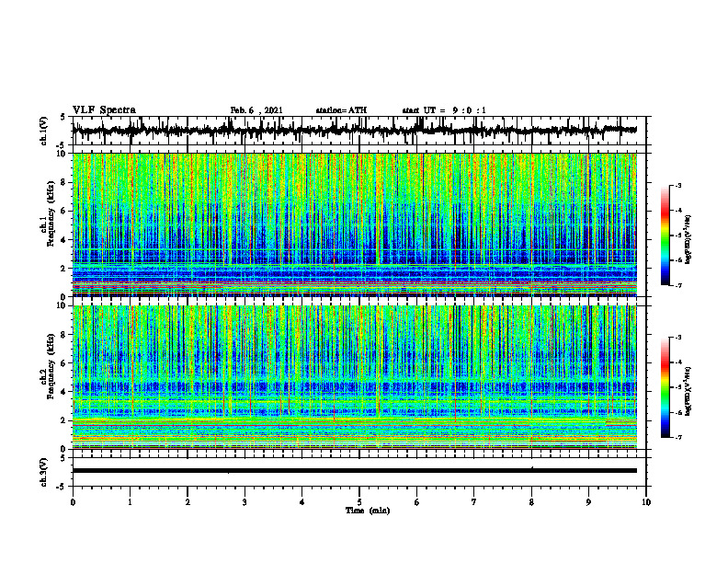Click the "ch.1(V)" waveform axis label

coord(44,131)
